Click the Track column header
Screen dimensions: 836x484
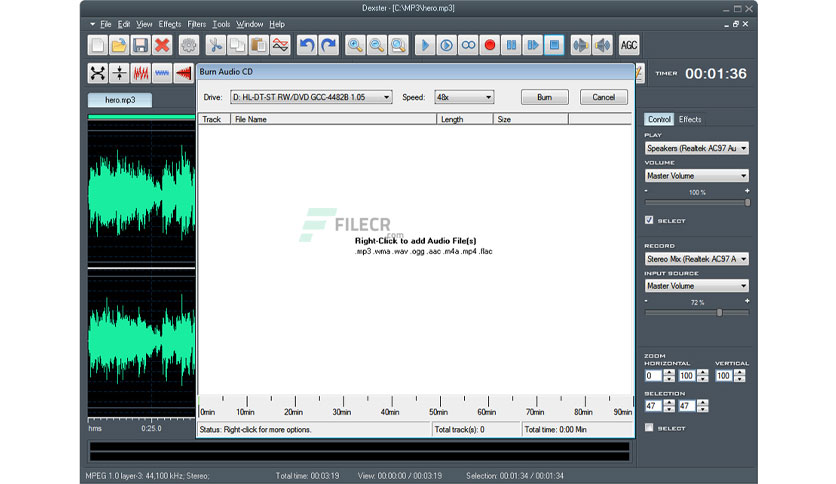214,119
